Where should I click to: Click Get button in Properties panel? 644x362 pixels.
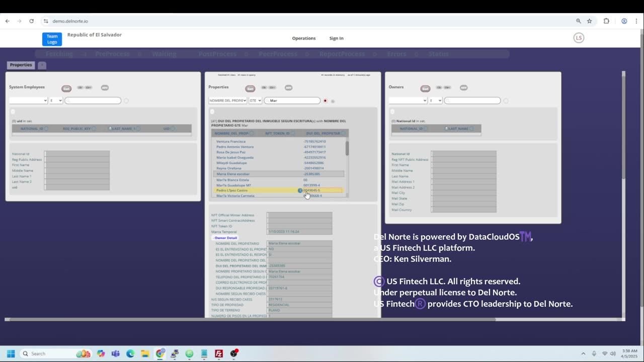250,88
